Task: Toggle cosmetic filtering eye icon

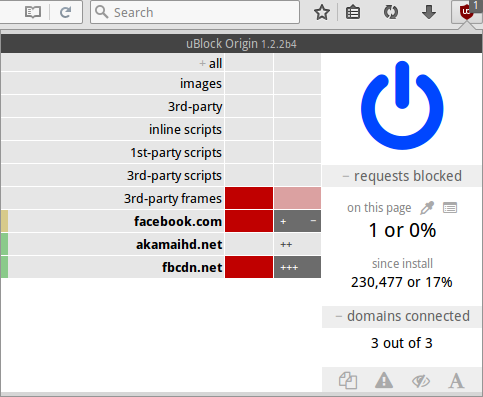Action: (421, 381)
